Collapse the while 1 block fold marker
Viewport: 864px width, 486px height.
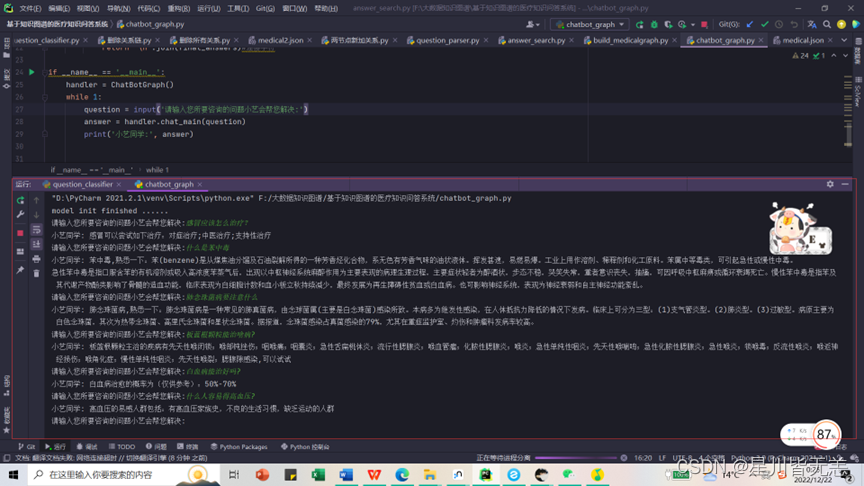(45, 97)
